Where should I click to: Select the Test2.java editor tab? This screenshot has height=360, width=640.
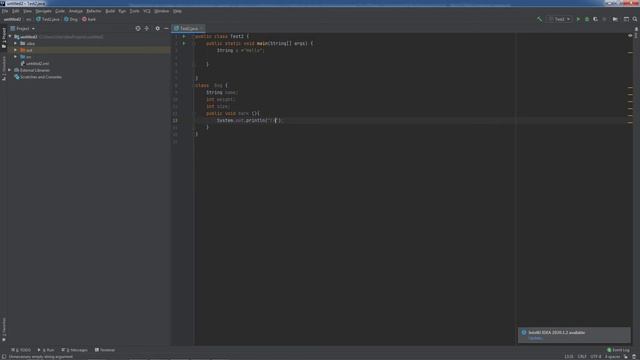[188, 29]
